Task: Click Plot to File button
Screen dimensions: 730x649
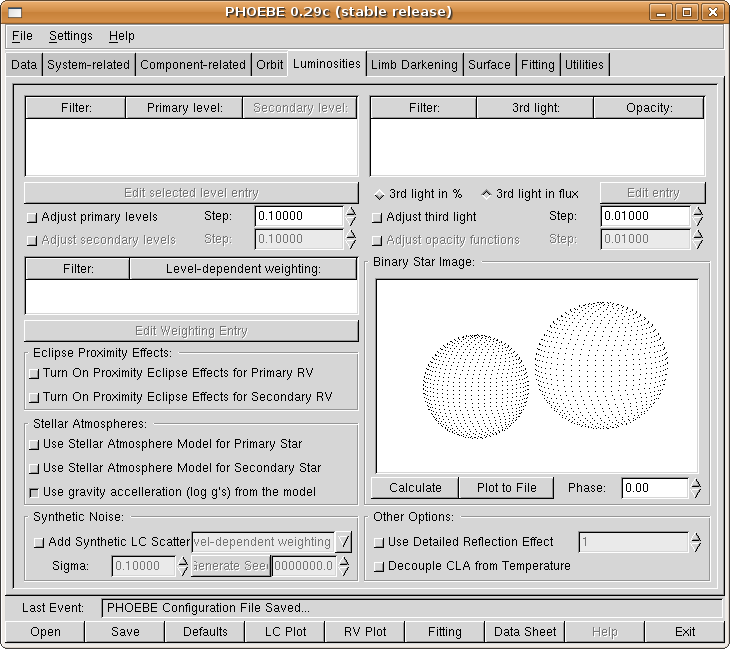Action: pyautogui.click(x=507, y=488)
